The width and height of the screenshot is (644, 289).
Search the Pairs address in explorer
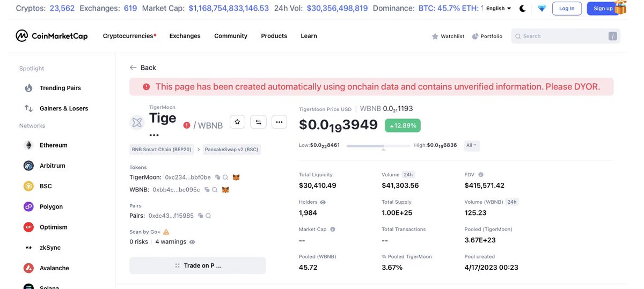coord(208,216)
